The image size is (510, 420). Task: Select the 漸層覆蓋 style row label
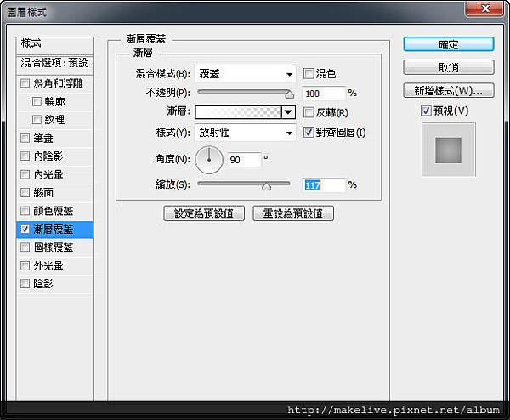coord(54,230)
